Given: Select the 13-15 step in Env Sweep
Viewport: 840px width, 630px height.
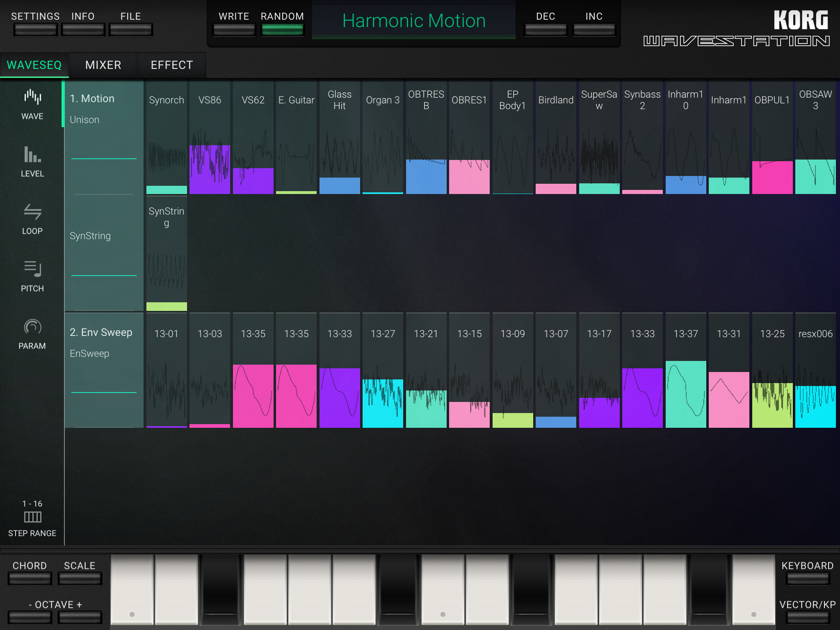Looking at the screenshot, I should (x=469, y=370).
